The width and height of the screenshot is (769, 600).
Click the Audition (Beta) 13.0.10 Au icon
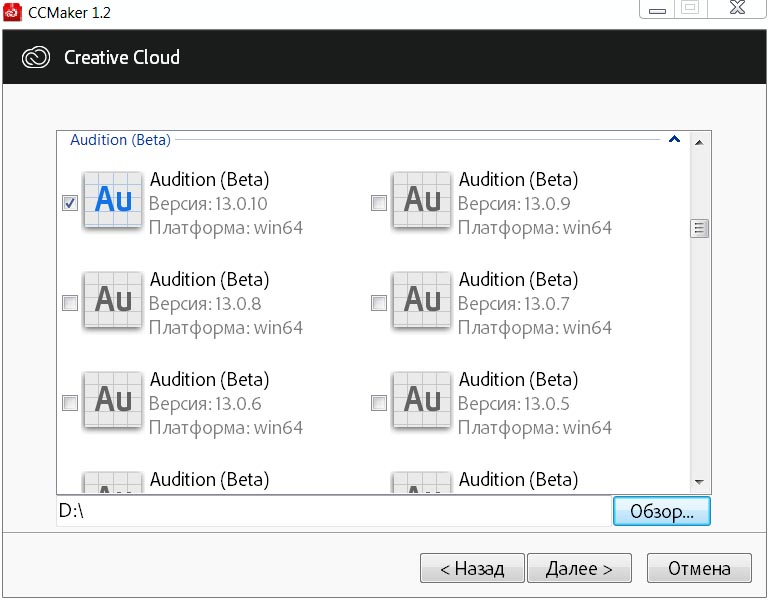(113, 200)
